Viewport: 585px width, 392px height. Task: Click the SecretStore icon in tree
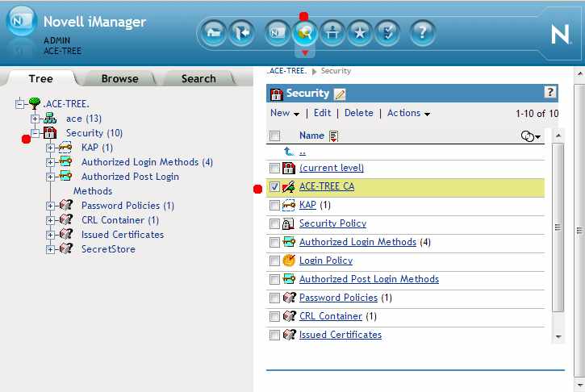tap(66, 248)
